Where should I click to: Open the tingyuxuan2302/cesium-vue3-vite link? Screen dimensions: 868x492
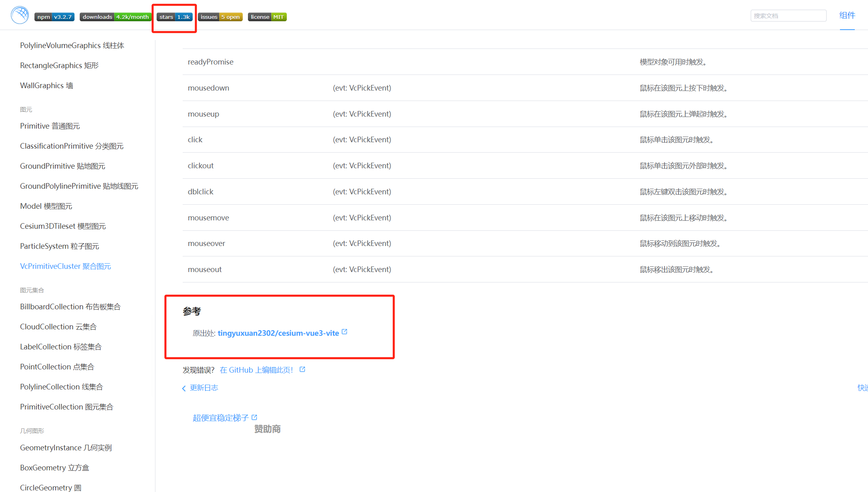pos(278,333)
